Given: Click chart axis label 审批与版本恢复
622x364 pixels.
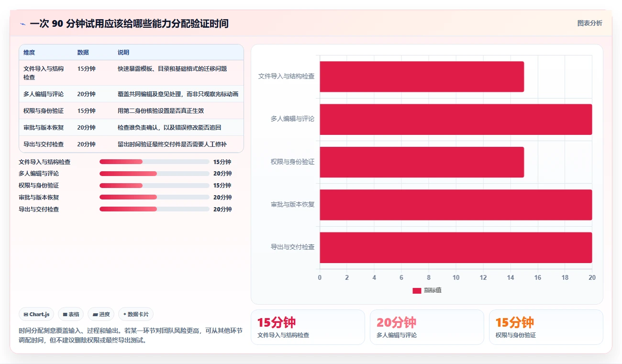Looking at the screenshot, I should pyautogui.click(x=293, y=205).
